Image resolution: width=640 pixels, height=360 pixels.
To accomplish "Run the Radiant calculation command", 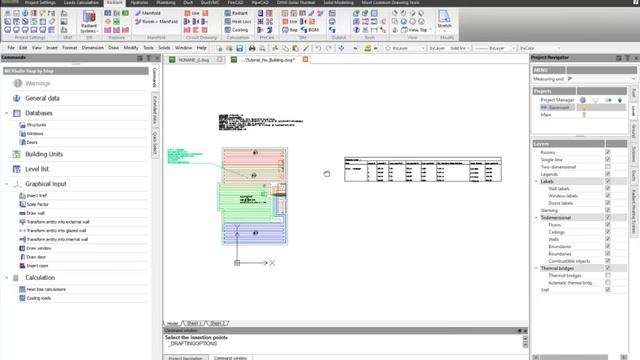I will coord(236,13).
